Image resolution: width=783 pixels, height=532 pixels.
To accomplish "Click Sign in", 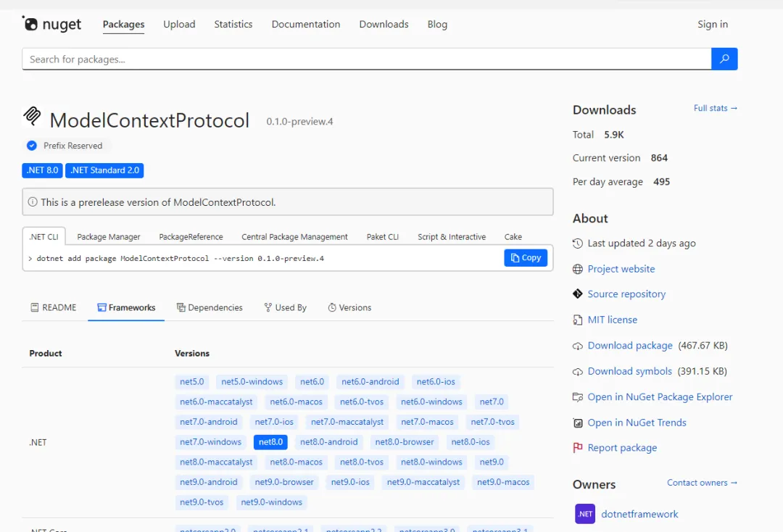I will (713, 24).
